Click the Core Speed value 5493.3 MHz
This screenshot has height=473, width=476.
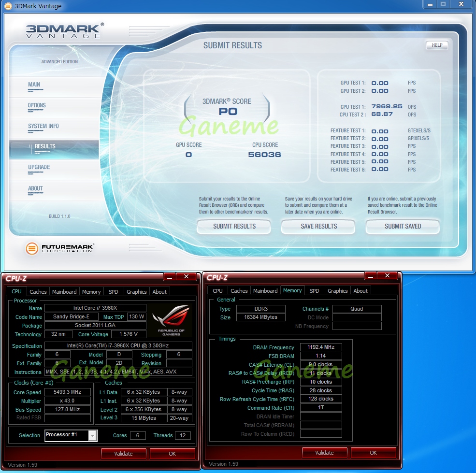67,392
